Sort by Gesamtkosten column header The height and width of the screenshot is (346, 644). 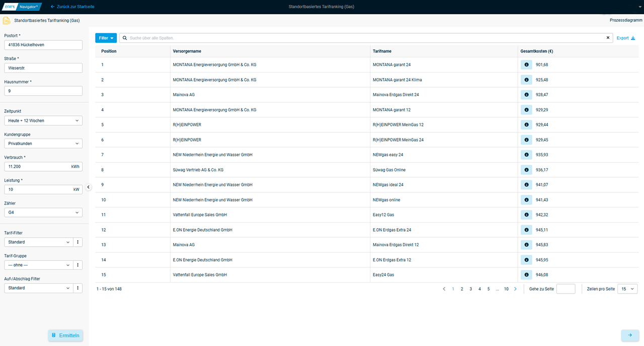[537, 51]
